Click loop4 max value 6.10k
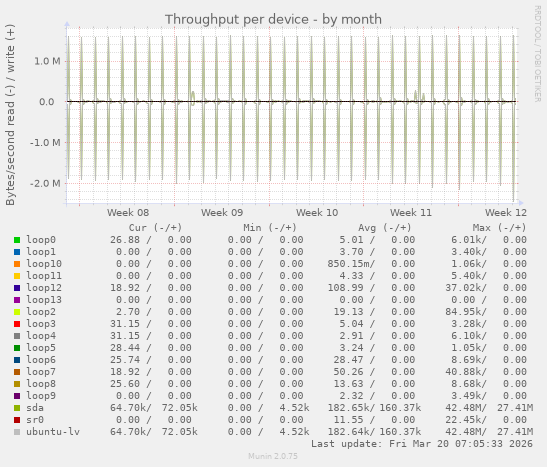 (466, 336)
